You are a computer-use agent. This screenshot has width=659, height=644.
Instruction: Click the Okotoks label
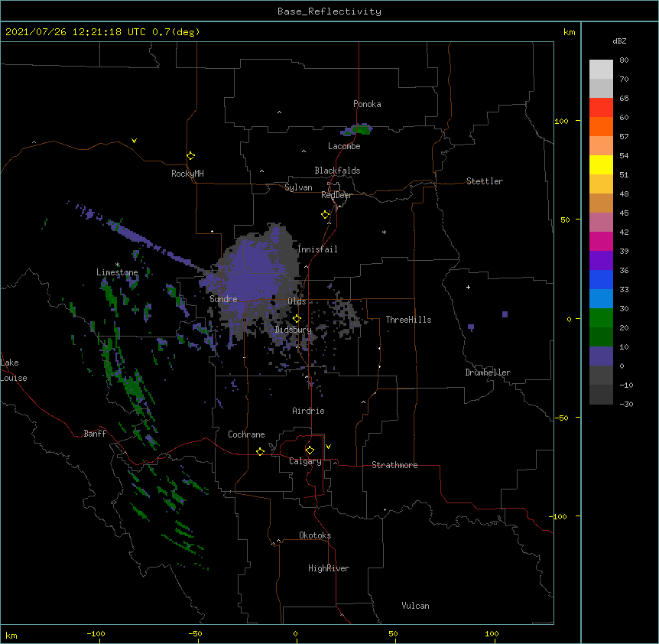click(315, 535)
